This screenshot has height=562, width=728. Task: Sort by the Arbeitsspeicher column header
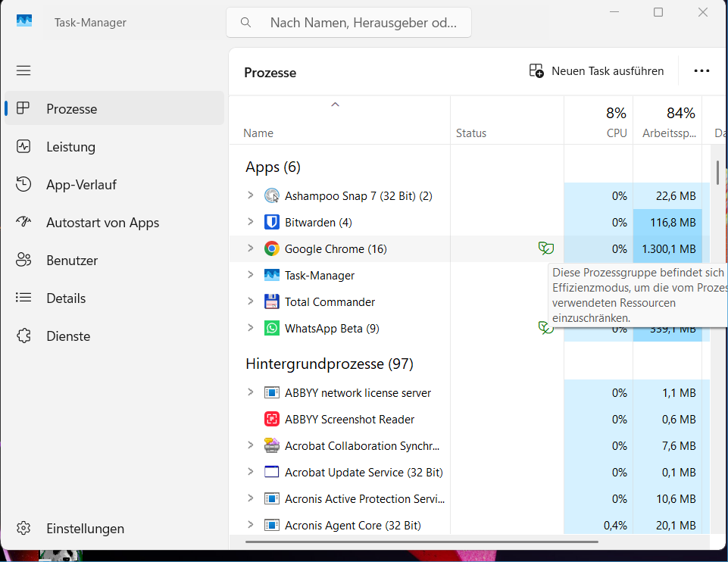[667, 120]
